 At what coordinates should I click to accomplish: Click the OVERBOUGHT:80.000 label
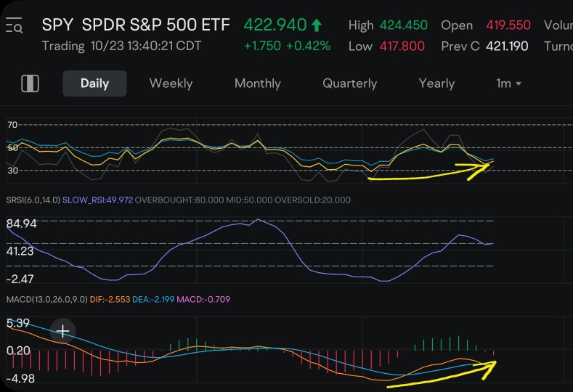[x=179, y=200]
